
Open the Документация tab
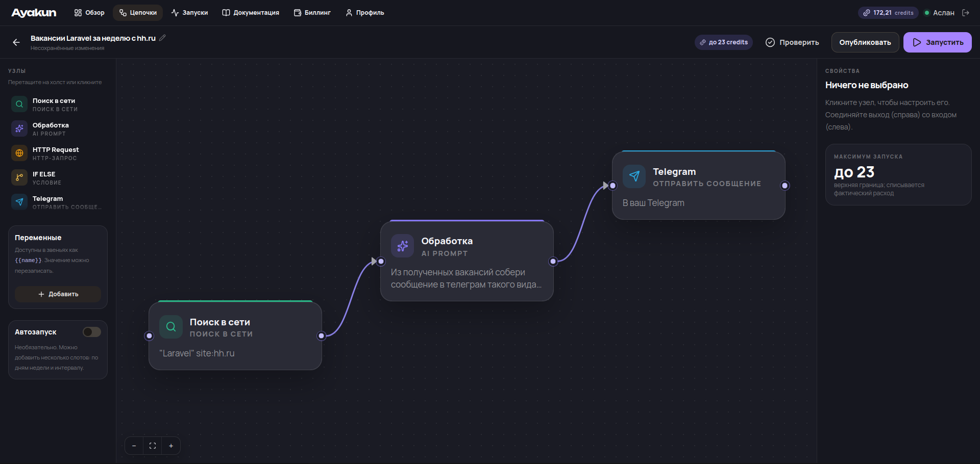click(251, 13)
